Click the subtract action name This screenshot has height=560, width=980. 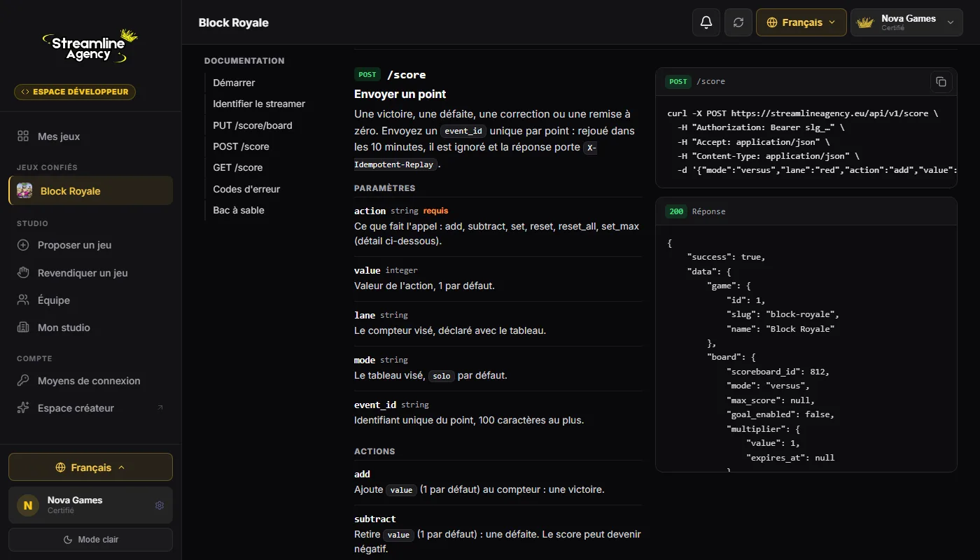(375, 519)
